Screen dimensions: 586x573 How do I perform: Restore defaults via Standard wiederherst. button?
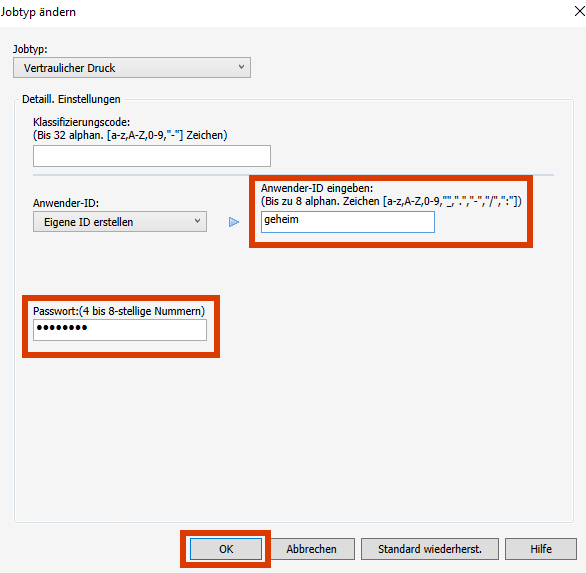point(430,549)
